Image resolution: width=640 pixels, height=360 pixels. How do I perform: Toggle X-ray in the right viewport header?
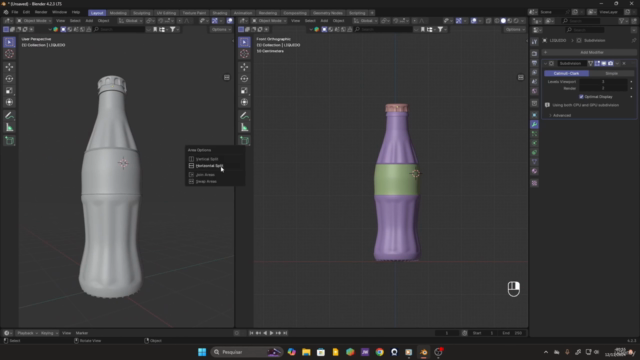coord(489,20)
